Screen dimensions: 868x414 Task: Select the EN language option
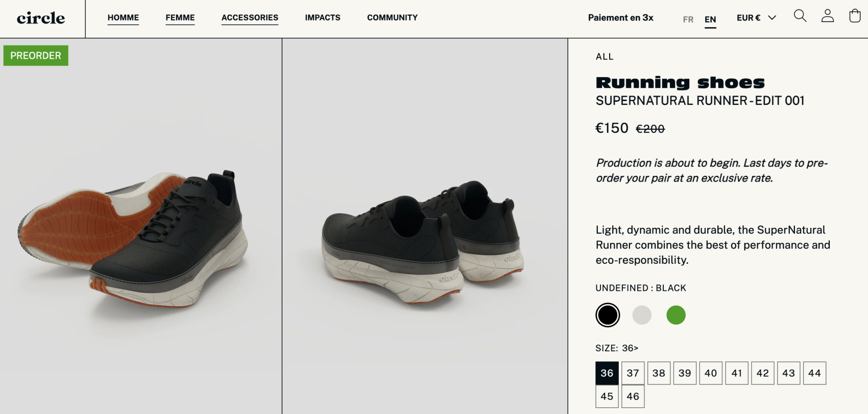coord(710,19)
